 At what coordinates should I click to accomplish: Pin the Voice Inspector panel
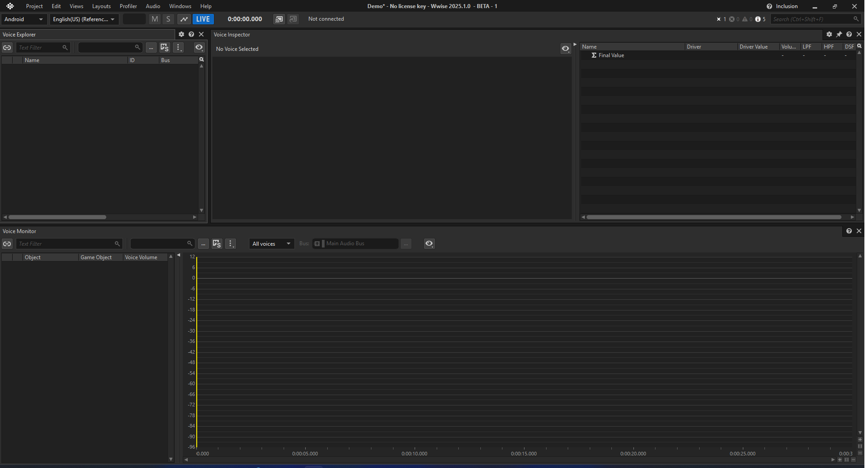(x=839, y=34)
